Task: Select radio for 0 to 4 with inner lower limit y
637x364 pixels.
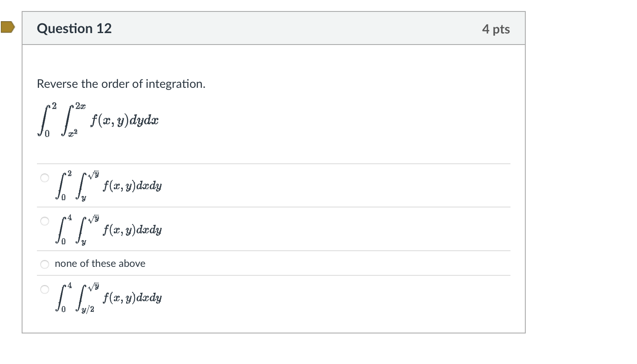Action: point(45,221)
